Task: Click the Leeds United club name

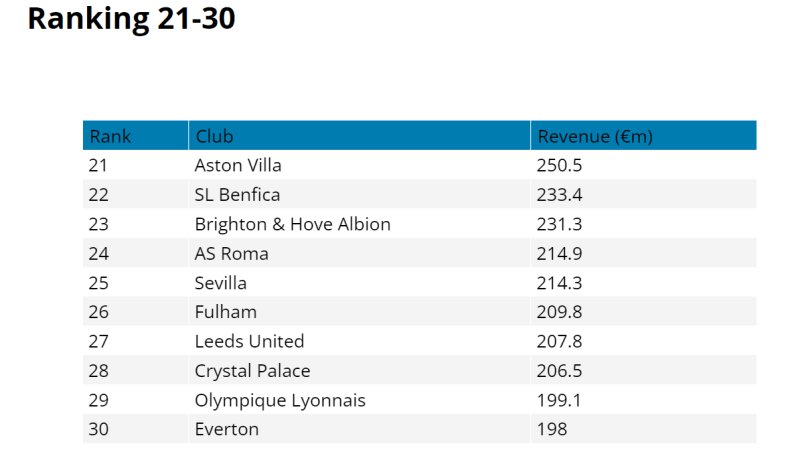Action: (x=249, y=341)
